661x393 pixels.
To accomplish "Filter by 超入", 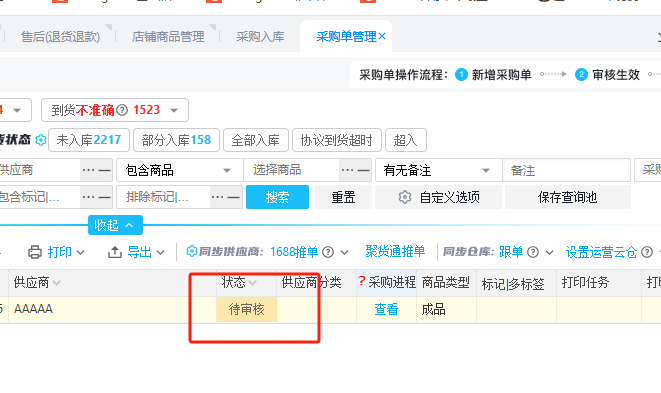I will pyautogui.click(x=406, y=140).
